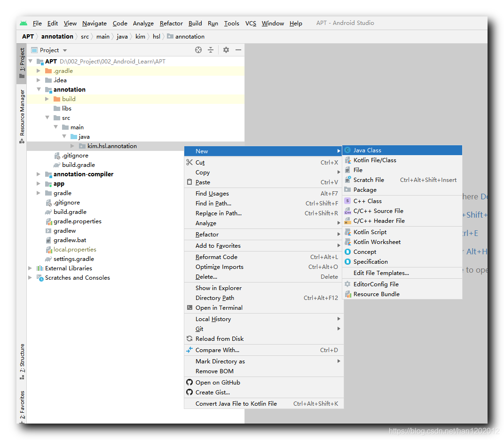Choose Find in Path... from context menu
504x440 pixels.
click(x=264, y=204)
